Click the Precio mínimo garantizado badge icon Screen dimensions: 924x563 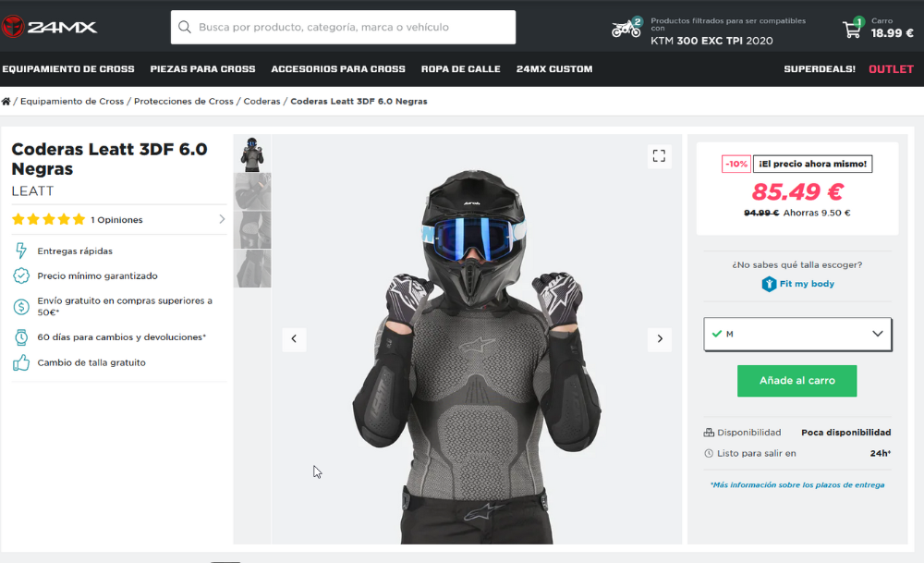coord(21,275)
